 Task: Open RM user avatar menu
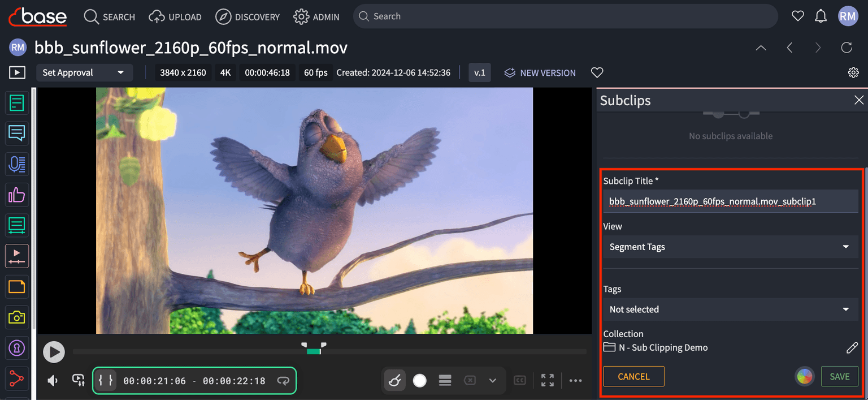pyautogui.click(x=848, y=16)
